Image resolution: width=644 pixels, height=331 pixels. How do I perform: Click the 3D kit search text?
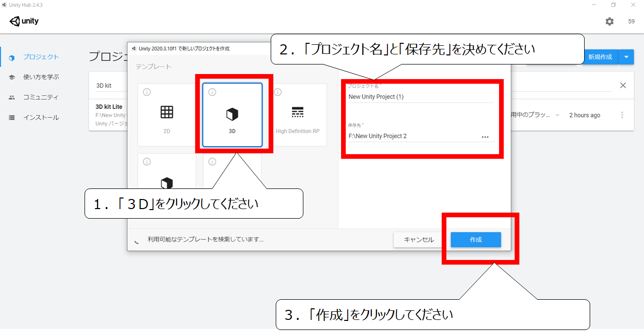click(104, 86)
